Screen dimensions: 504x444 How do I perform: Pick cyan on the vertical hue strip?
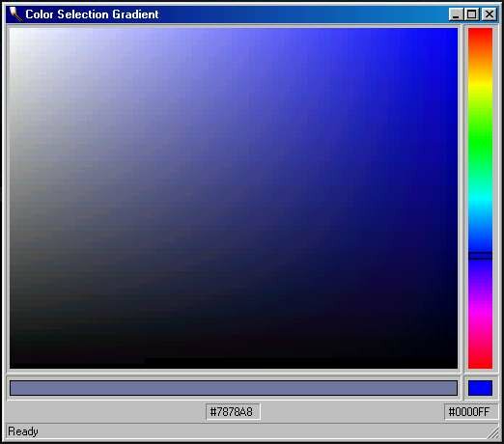[x=480, y=199]
